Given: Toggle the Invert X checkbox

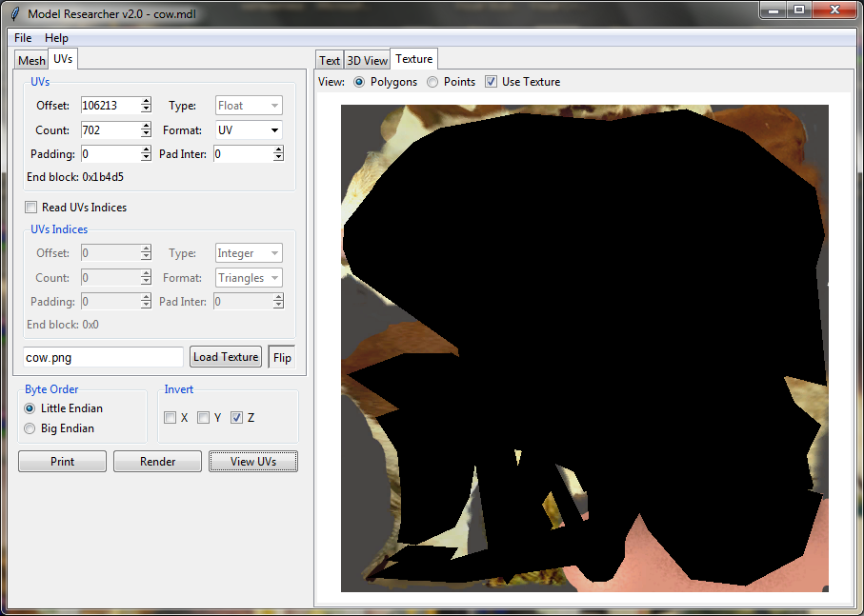Looking at the screenshot, I should point(170,418).
